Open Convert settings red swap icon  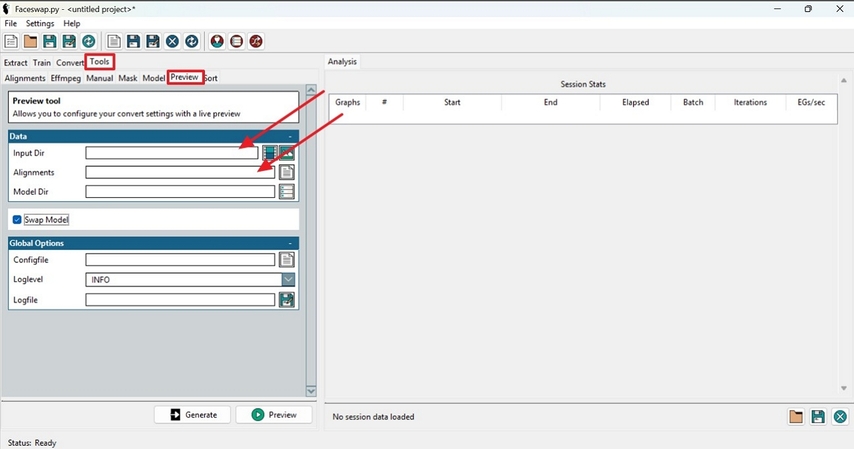click(x=256, y=41)
